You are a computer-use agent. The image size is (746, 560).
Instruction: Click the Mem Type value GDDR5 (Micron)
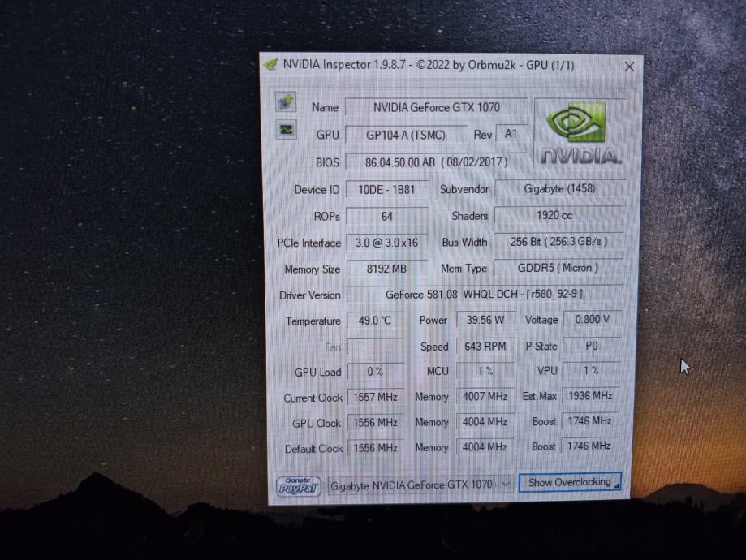558,267
